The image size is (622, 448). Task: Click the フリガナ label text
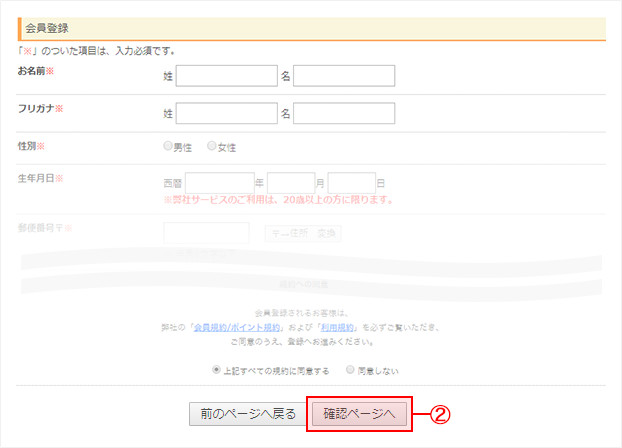coord(36,108)
